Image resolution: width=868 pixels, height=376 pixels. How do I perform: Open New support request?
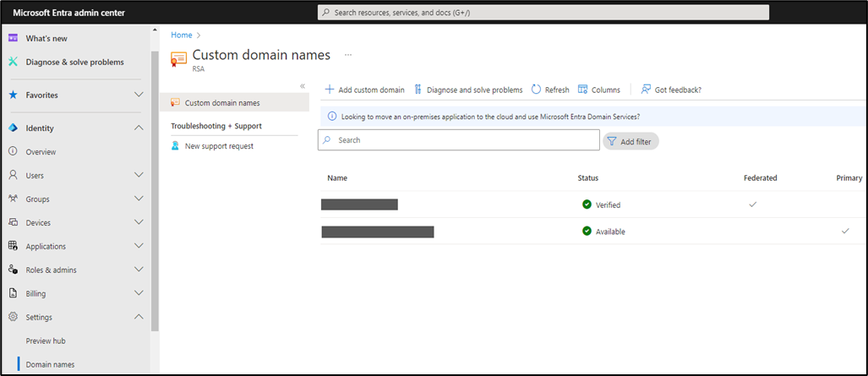pyautogui.click(x=219, y=146)
